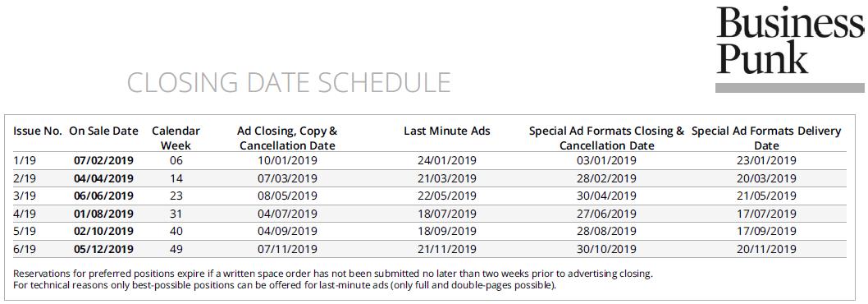Select last minute ads date 22/05/2019
The image size is (868, 304).
(447, 196)
